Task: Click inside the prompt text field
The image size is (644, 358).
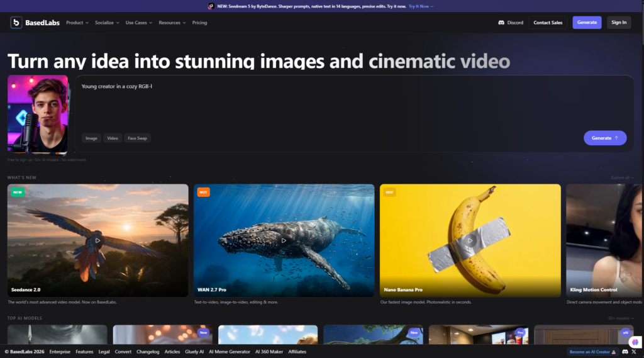Action: click(x=353, y=105)
